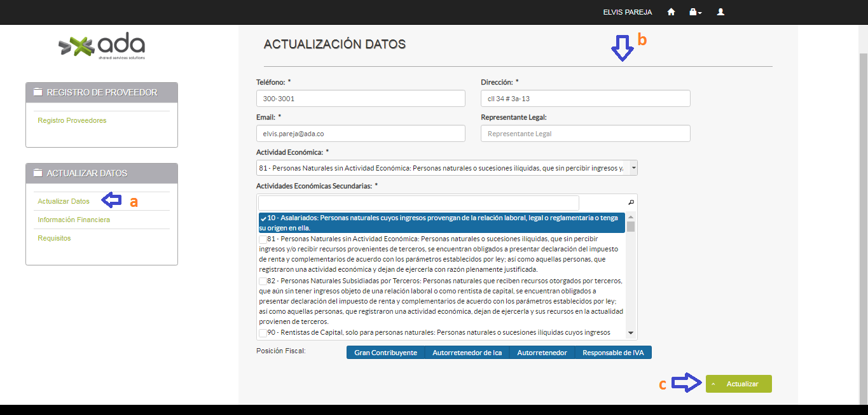The image size is (868, 415).
Task: Uncheck activity 10 - Asalariados
Action: click(263, 218)
